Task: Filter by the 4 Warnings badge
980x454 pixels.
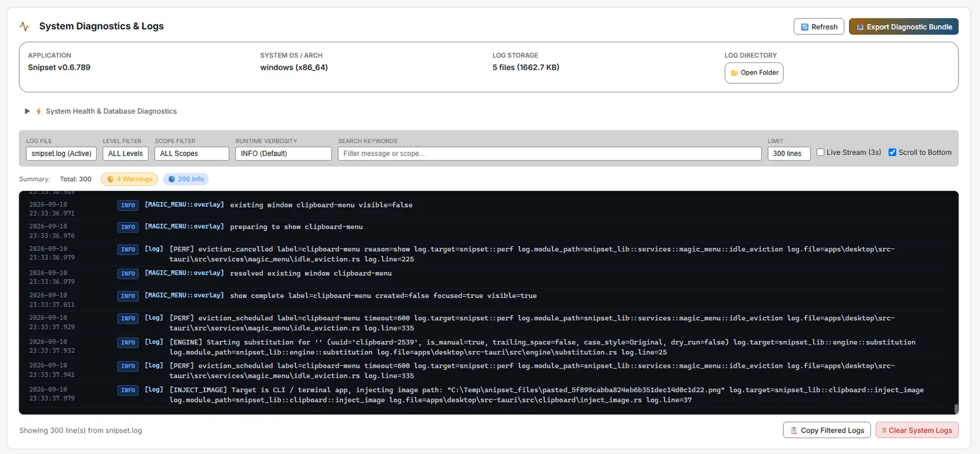Action: click(129, 179)
